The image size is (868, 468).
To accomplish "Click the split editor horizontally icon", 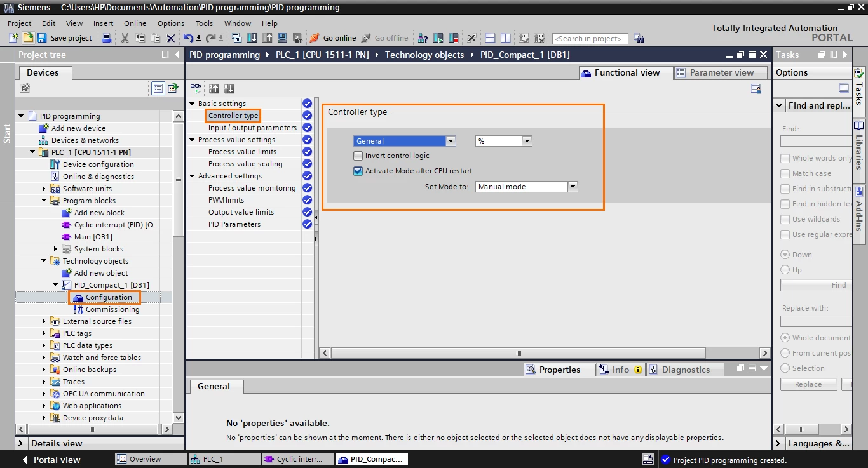I will 490,38.
